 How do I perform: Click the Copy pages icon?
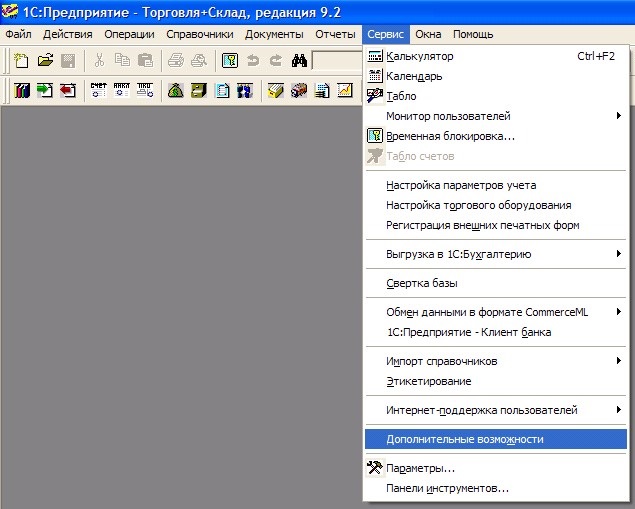122,61
